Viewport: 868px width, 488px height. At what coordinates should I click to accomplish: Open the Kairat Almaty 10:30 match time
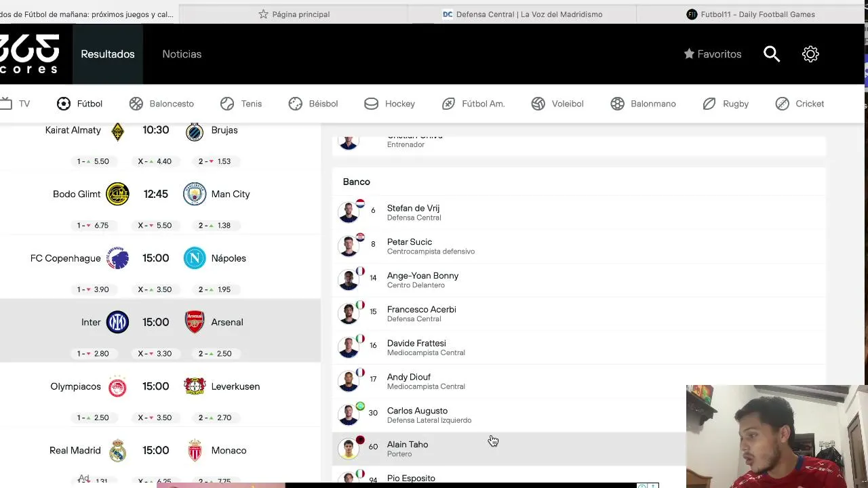[155, 130]
